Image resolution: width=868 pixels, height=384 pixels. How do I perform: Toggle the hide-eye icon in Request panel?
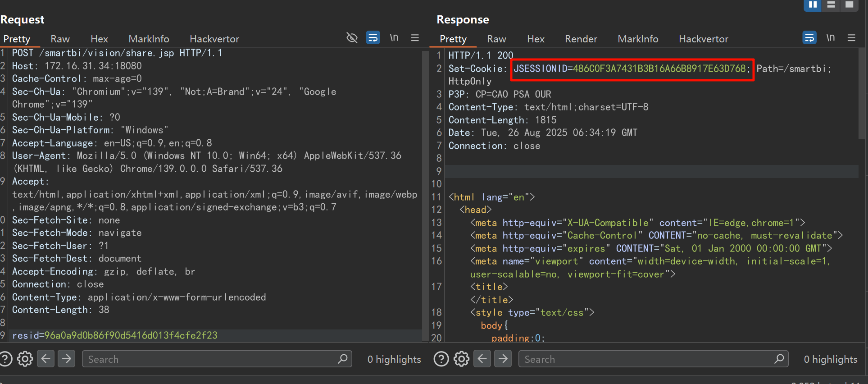click(x=352, y=38)
